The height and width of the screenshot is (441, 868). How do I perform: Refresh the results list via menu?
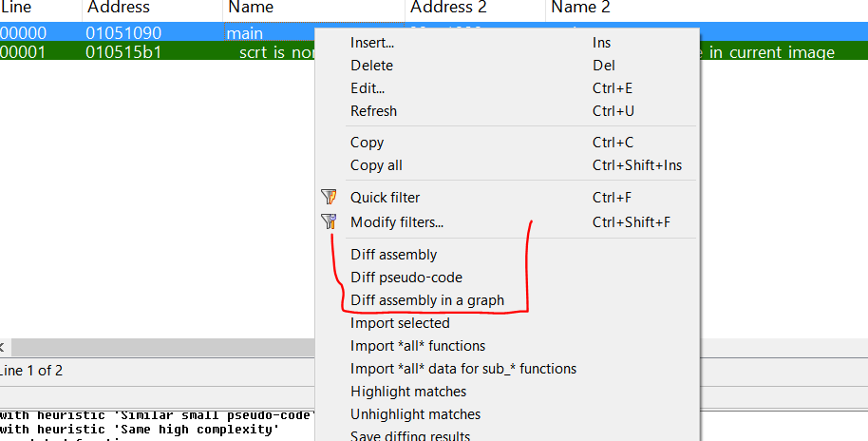click(x=373, y=111)
